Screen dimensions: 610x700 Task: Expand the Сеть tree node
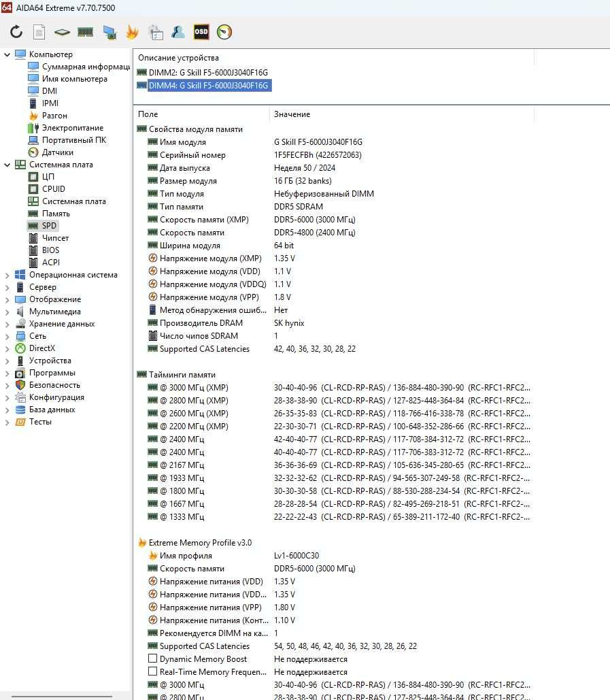[x=7, y=336]
